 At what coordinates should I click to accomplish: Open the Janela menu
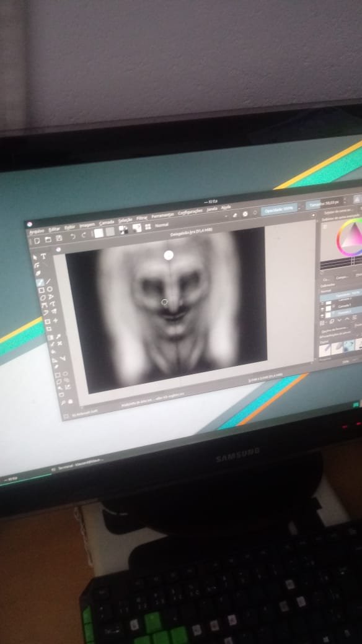coord(212,209)
